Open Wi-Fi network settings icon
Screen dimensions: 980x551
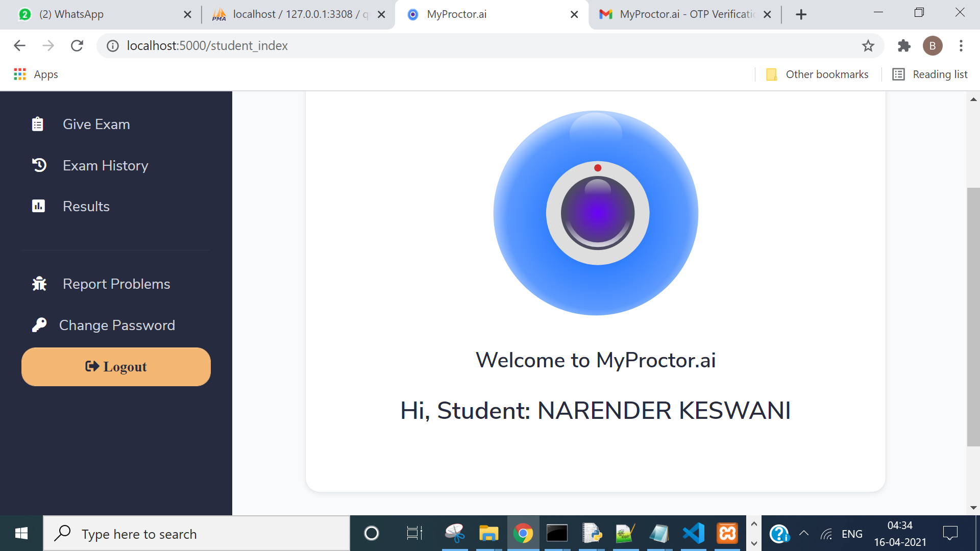click(826, 534)
